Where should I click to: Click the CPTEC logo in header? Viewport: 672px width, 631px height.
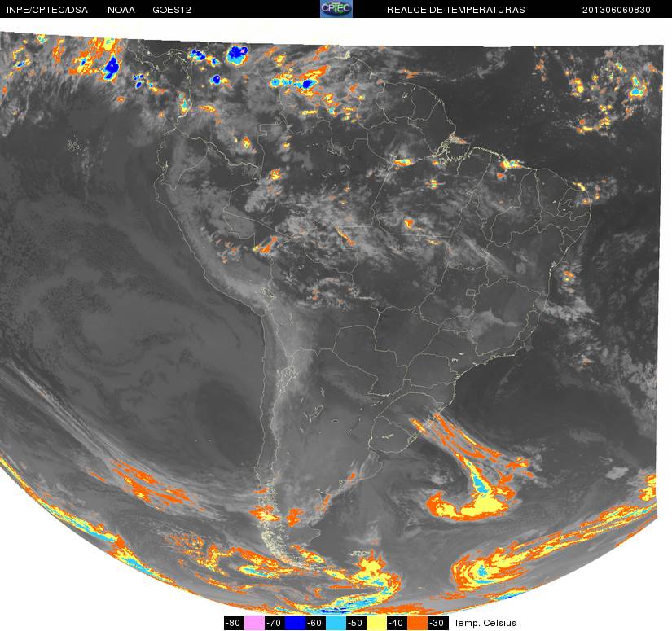336,9
